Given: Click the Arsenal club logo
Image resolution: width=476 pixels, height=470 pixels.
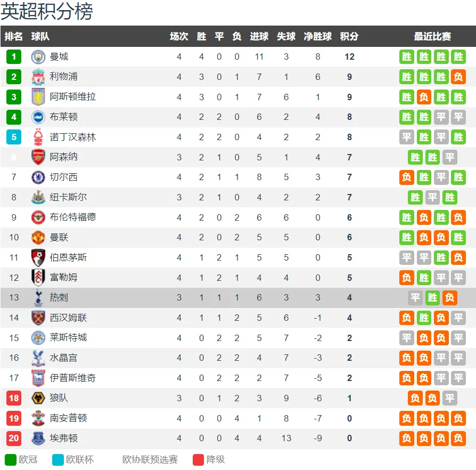Looking at the screenshot, I should point(38,157).
